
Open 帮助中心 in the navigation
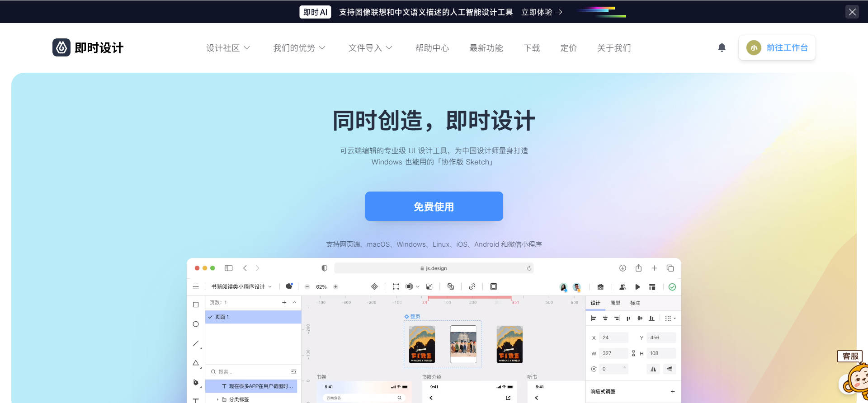point(432,47)
